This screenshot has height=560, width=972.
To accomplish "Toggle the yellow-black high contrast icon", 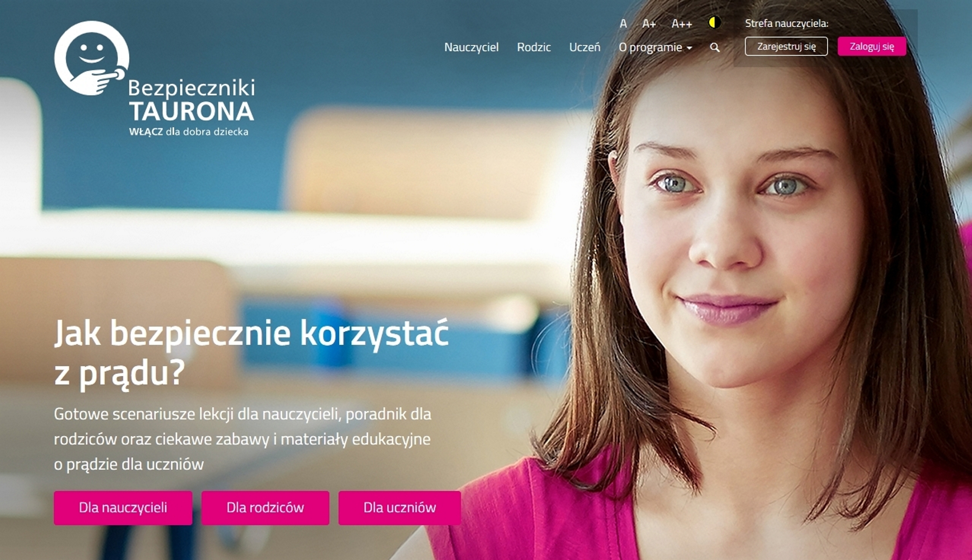I will point(715,22).
